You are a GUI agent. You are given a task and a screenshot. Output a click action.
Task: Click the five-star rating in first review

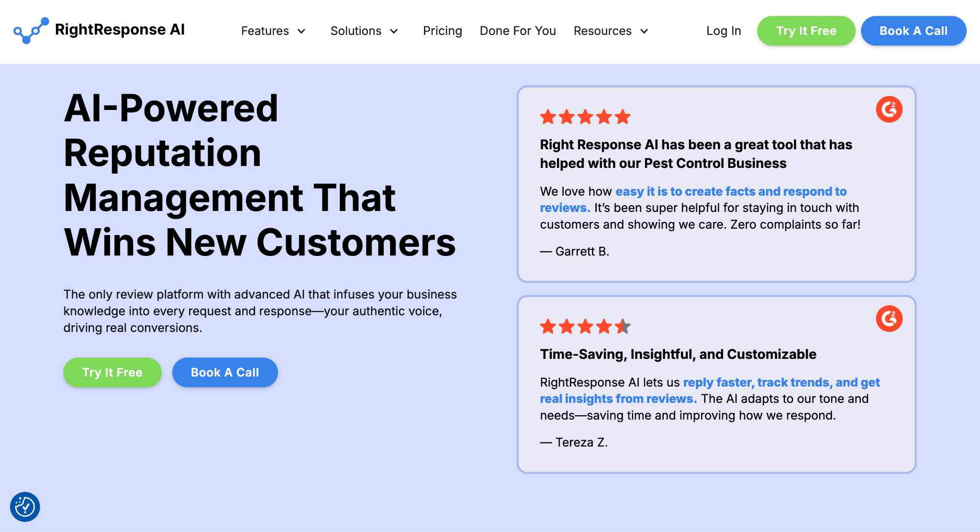pyautogui.click(x=585, y=117)
